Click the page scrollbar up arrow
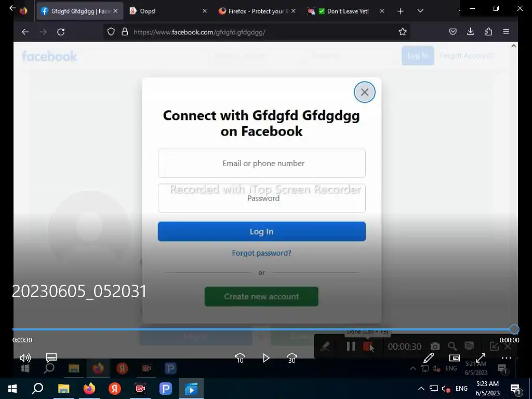The image size is (532, 399). point(514,46)
